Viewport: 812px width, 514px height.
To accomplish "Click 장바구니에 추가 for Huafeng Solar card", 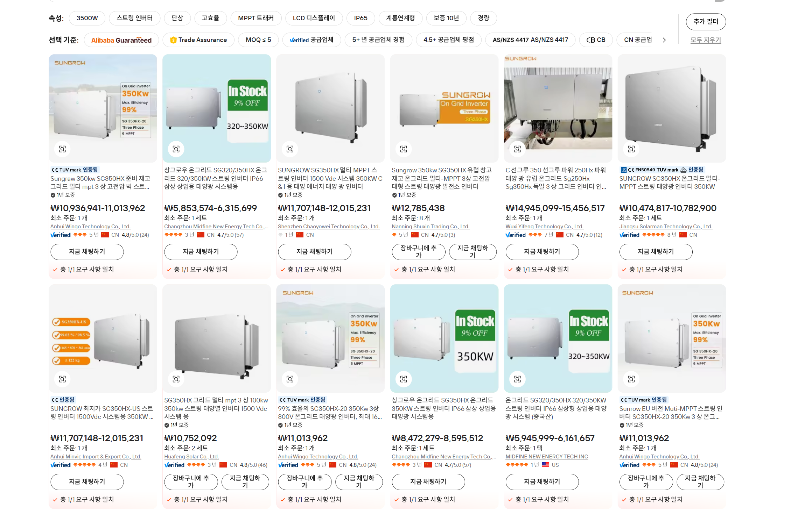I will click(x=191, y=482).
